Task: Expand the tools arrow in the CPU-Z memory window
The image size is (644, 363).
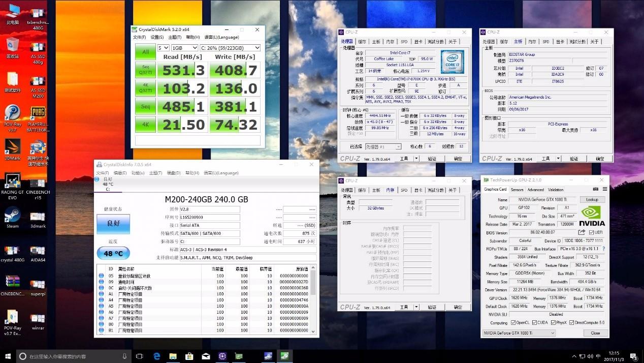Action: (416, 307)
